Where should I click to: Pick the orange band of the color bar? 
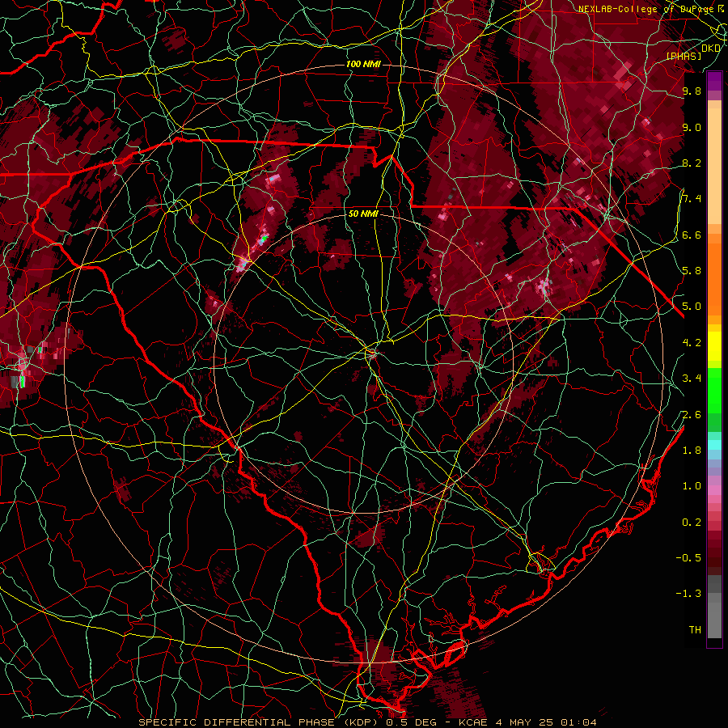(x=714, y=279)
